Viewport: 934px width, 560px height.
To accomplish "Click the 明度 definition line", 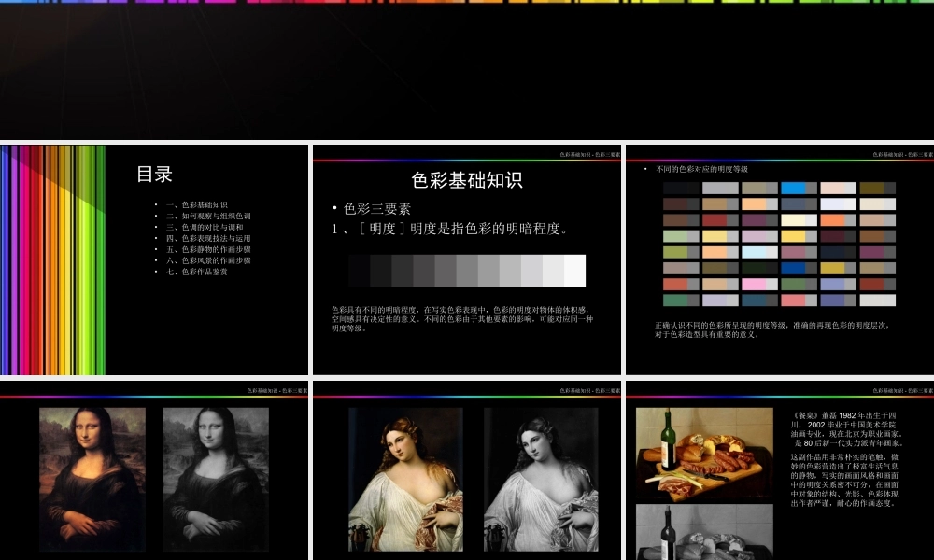I will coord(450,229).
